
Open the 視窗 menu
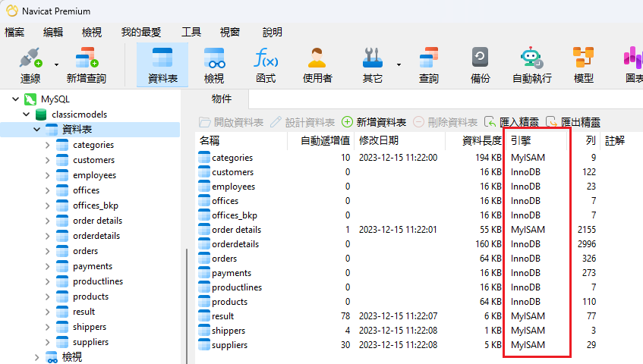(229, 32)
